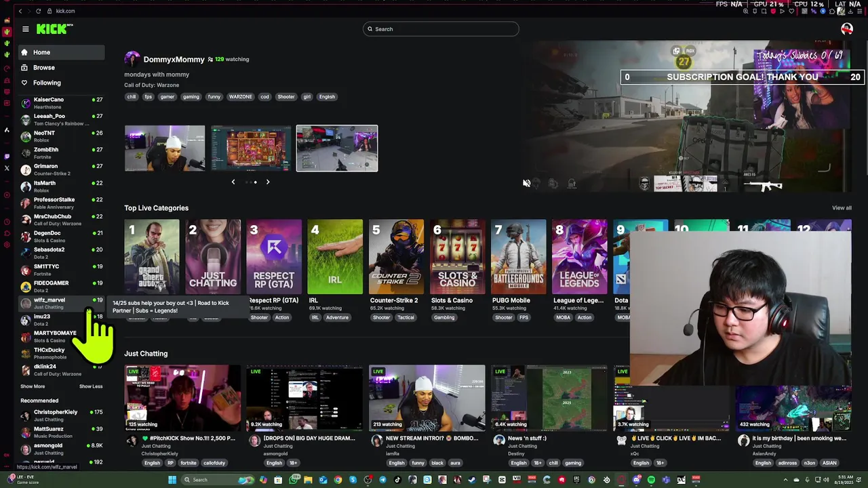Open the Home sidebar item
The width and height of the screenshot is (868, 488).
point(61,52)
